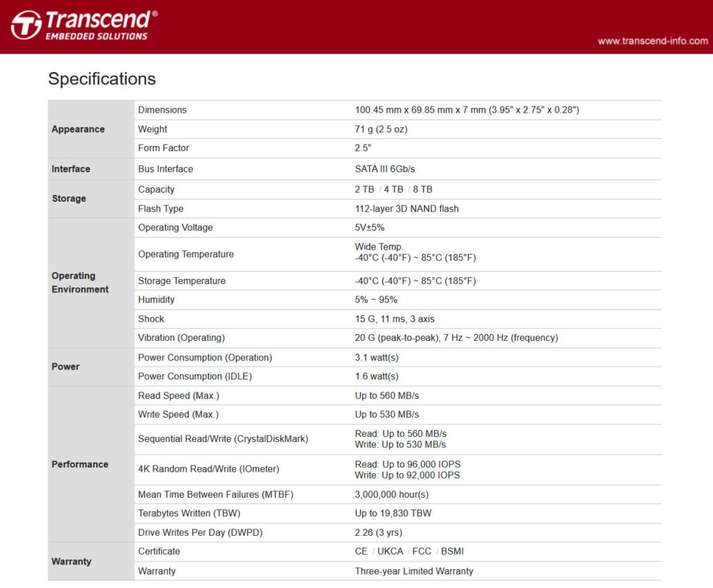The height and width of the screenshot is (588, 713).
Task: Click the Three-year Limited Warranty text
Action: pos(414,571)
